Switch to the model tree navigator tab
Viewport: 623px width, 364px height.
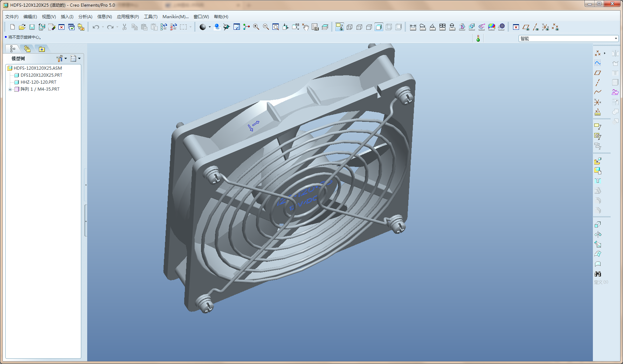(13, 49)
